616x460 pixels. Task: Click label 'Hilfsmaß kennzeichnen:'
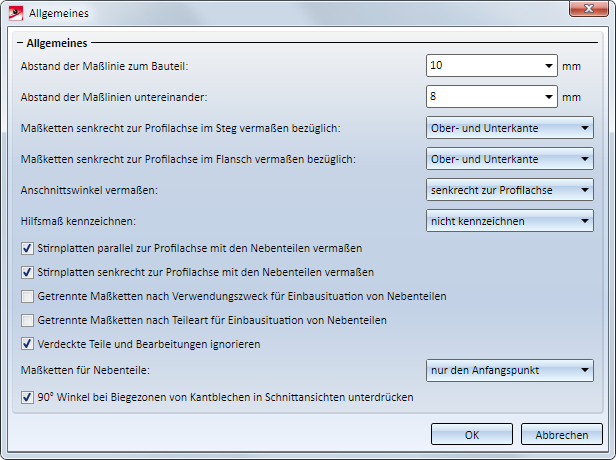click(x=78, y=221)
